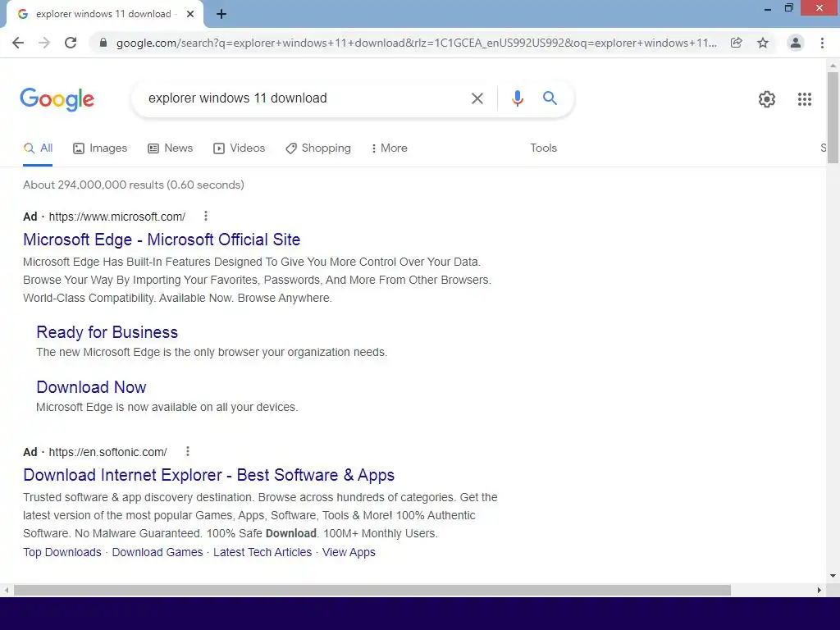
Task: Open 'Download Internet Explorer - Best Software & Apps'
Action: point(209,475)
